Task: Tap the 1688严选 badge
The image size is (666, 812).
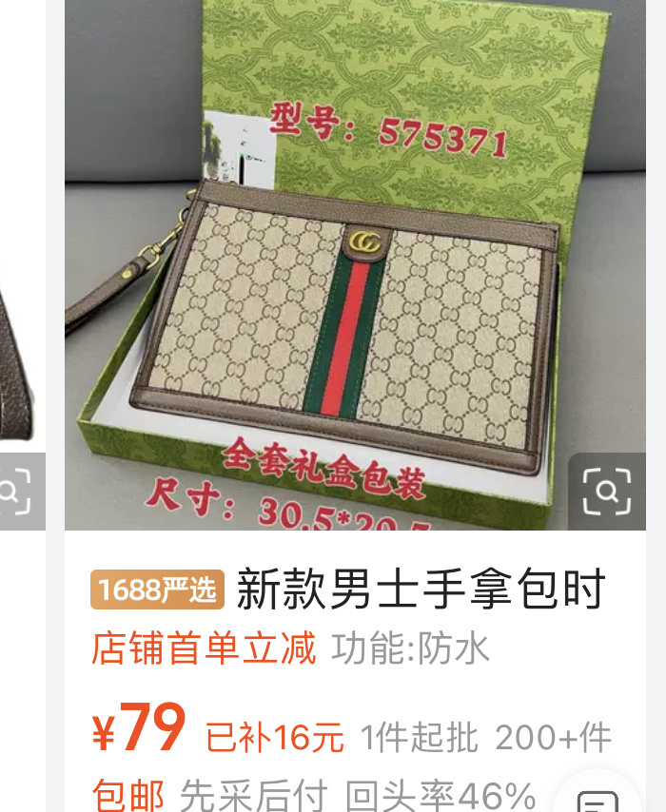Action: [157, 590]
